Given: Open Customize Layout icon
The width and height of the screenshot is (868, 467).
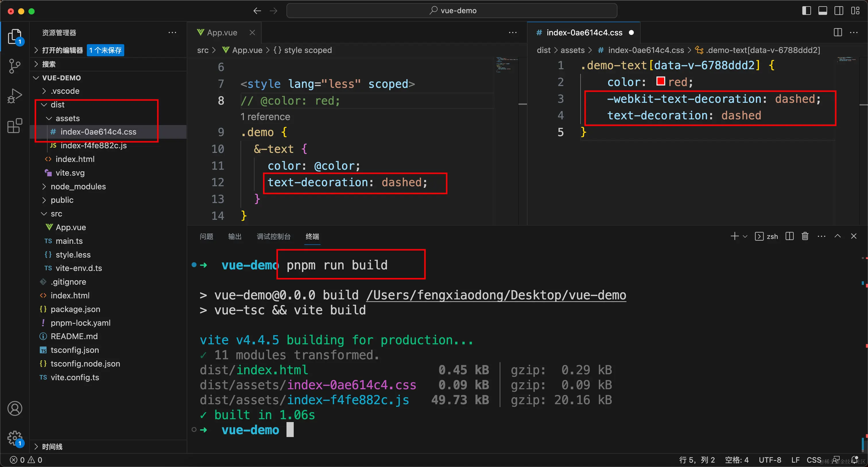Looking at the screenshot, I should [855, 11].
